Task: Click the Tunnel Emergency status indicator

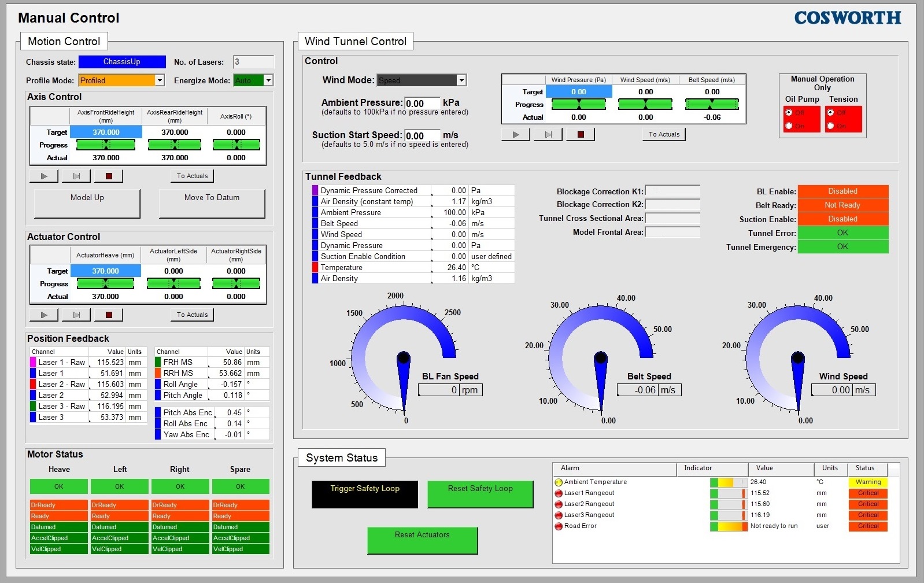Action: coord(842,247)
